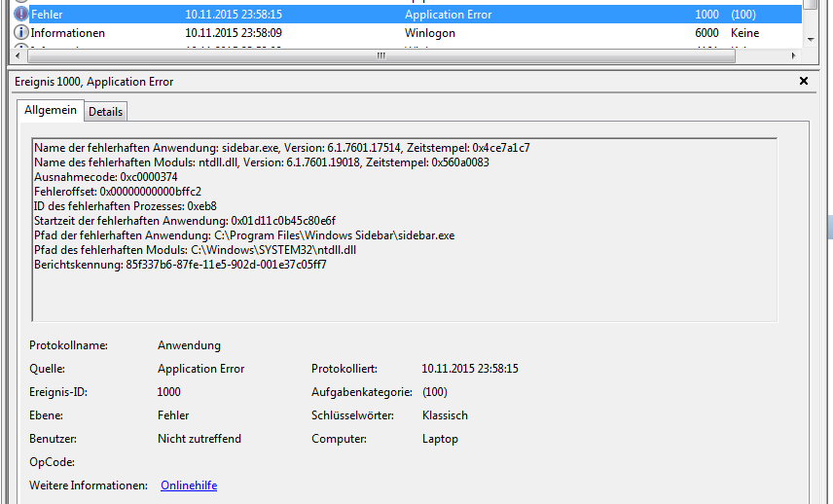This screenshot has width=833, height=504.
Task: Click the Aufgabenkategorie value '(100)'
Action: (435, 392)
